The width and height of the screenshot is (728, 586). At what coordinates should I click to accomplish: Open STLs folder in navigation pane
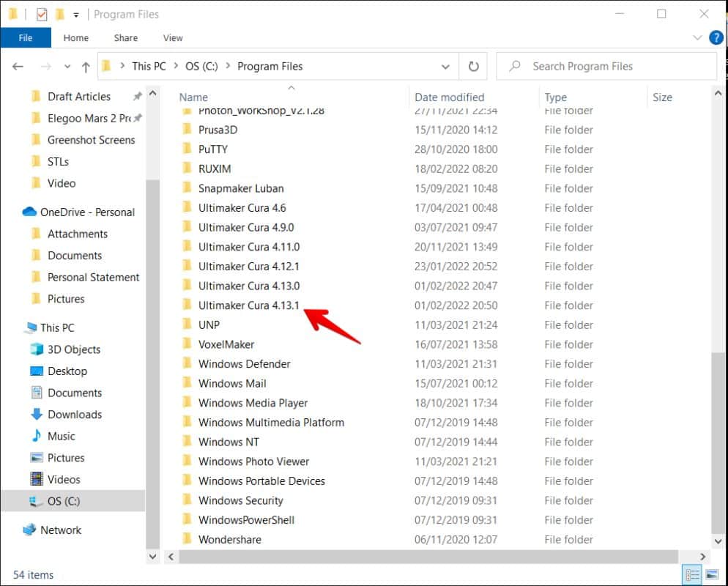(x=58, y=161)
